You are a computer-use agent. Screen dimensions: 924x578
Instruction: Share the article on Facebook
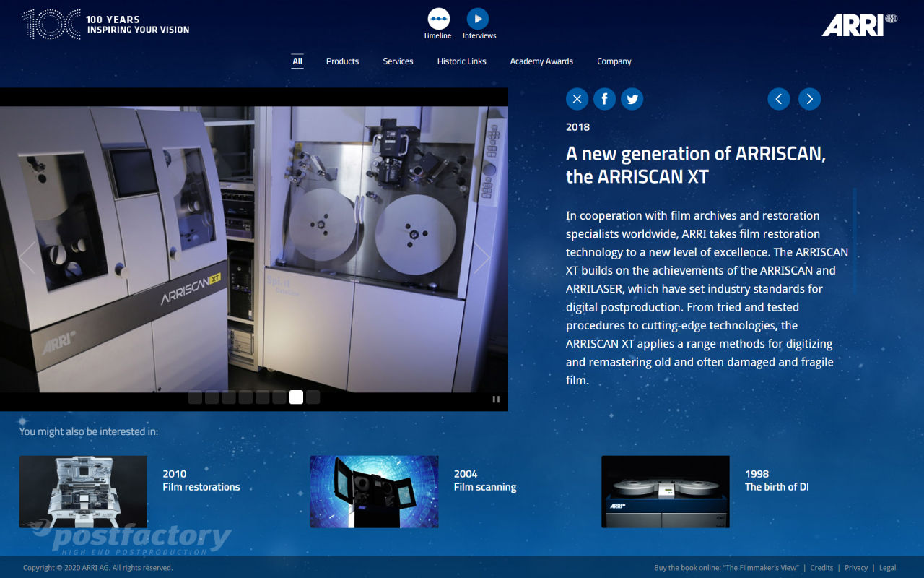tap(604, 99)
